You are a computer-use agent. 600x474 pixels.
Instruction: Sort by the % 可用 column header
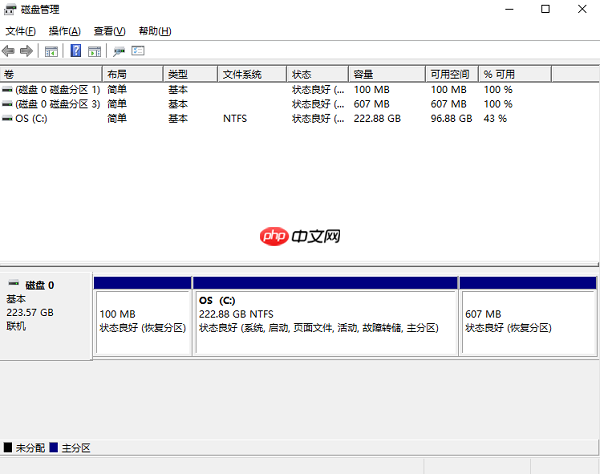click(x=515, y=74)
